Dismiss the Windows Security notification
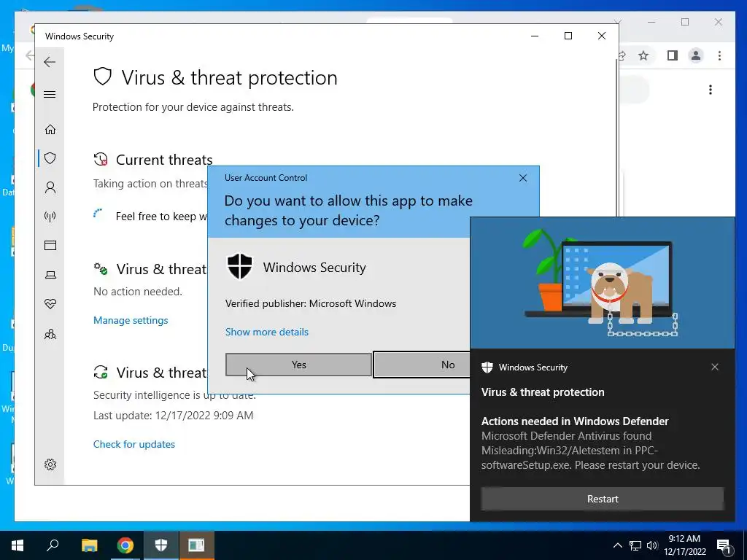Viewport: 747px width, 560px height. coord(715,367)
